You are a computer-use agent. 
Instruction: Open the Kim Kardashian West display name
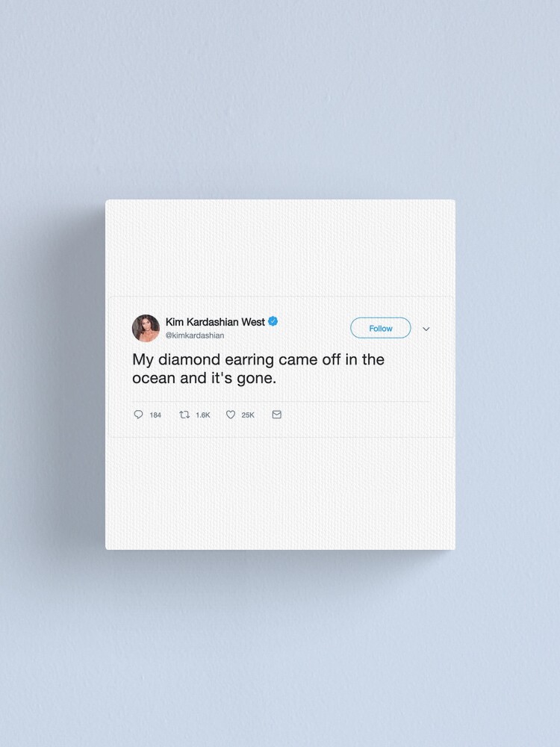(x=215, y=322)
